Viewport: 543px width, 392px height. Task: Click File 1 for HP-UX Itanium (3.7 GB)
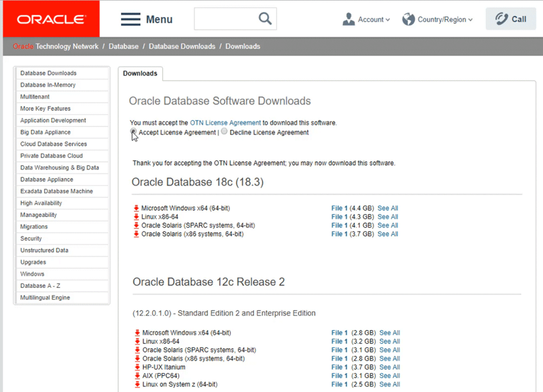coord(339,367)
